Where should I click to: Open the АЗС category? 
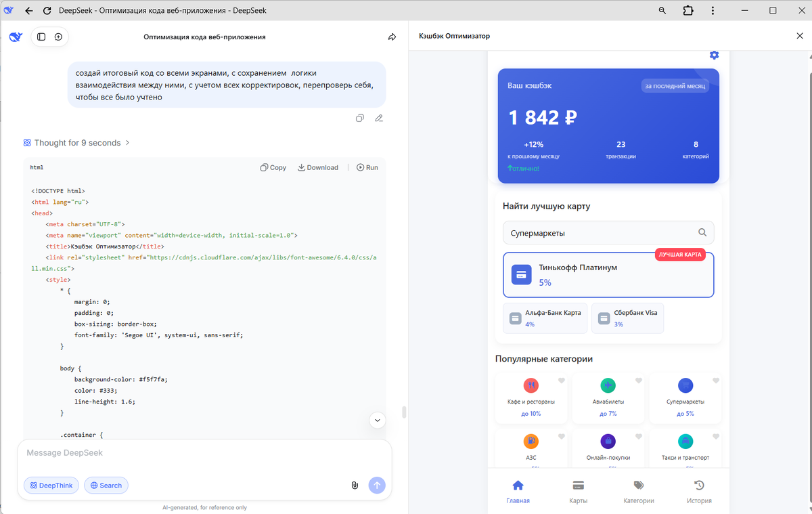point(531,448)
